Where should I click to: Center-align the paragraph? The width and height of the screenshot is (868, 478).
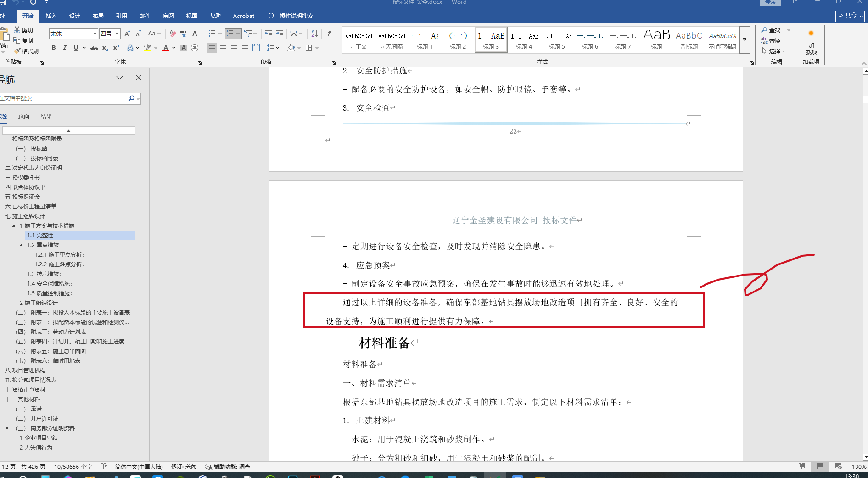click(x=223, y=48)
